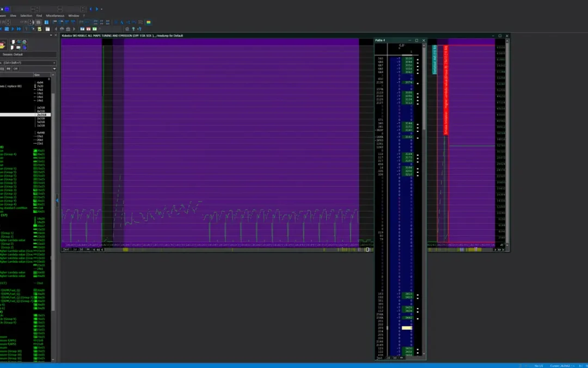Click the red window icon in the toolbar
The width and height of the screenshot is (588, 368).
point(89,29)
